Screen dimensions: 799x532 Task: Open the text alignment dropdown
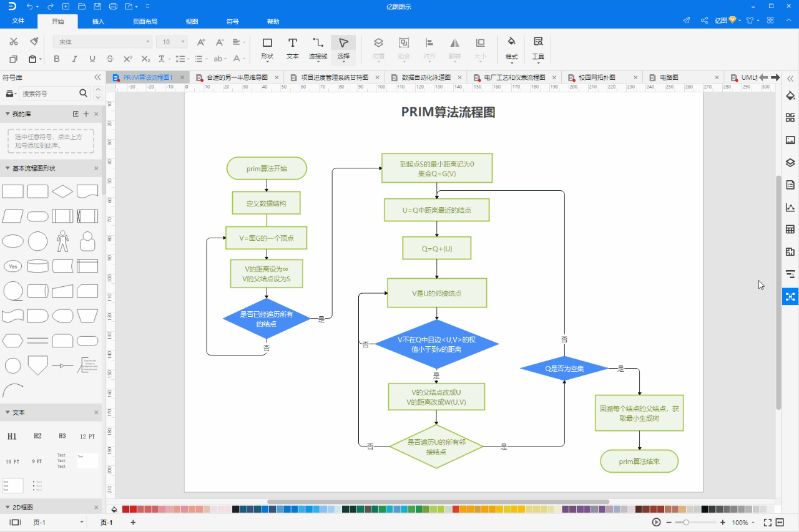pos(239,42)
